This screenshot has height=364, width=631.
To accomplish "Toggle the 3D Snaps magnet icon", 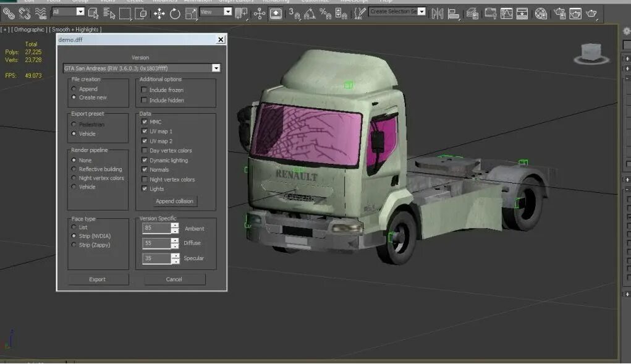I will point(294,14).
